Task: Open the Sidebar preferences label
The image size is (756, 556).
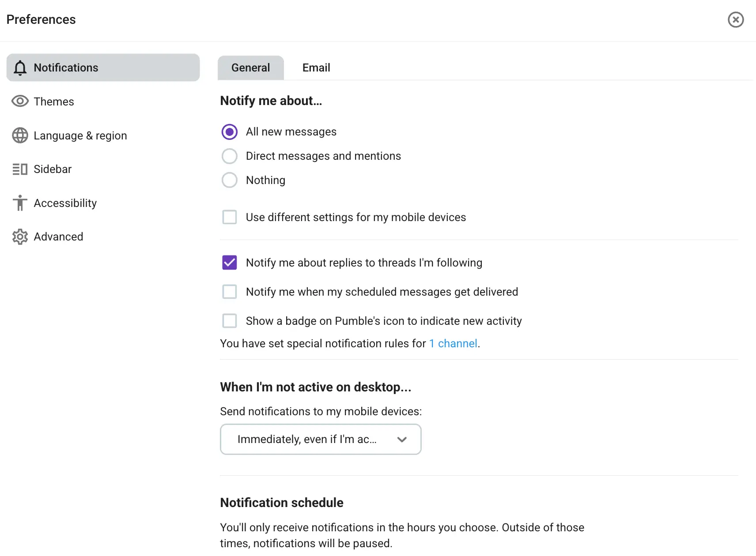Action: pyautogui.click(x=53, y=169)
